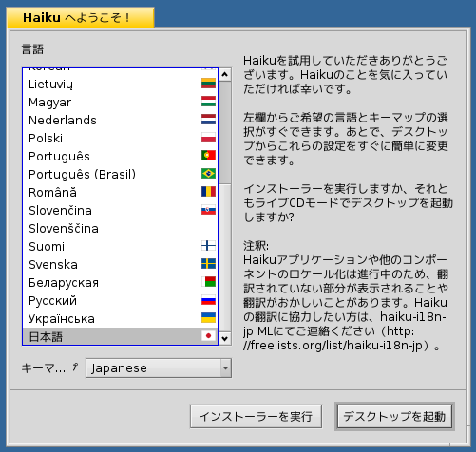Select Slovenčina in the list
Viewport: 476px width, 452px height.
(121, 210)
